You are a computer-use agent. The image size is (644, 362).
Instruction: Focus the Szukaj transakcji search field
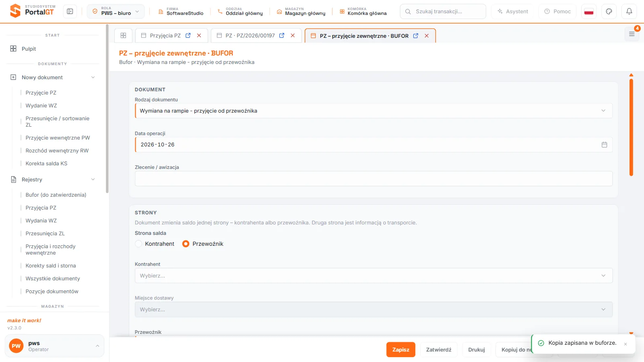tap(443, 11)
